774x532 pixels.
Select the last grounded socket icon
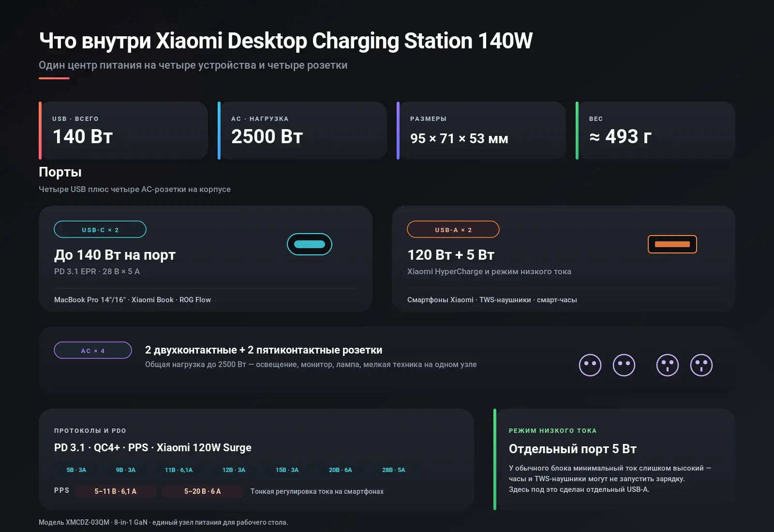tap(701, 365)
